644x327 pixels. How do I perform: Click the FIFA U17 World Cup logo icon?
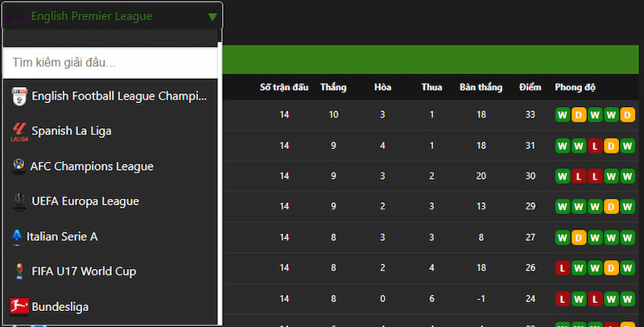[x=19, y=271]
